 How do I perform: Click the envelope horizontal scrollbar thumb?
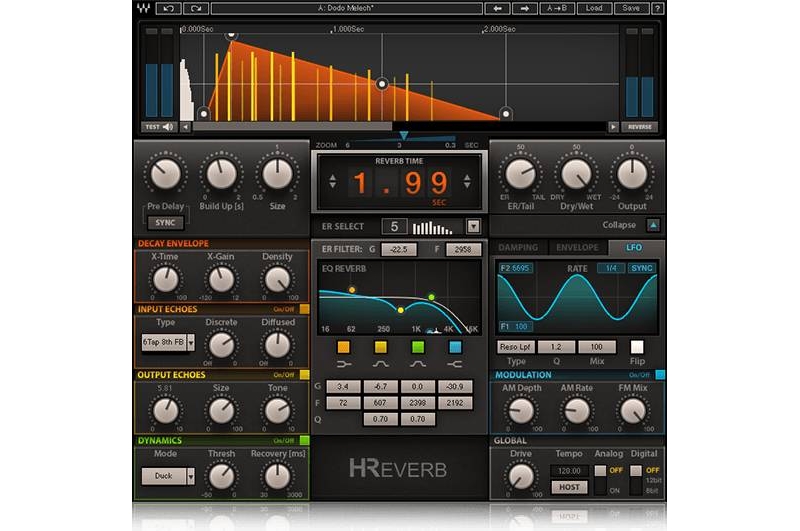click(x=292, y=127)
